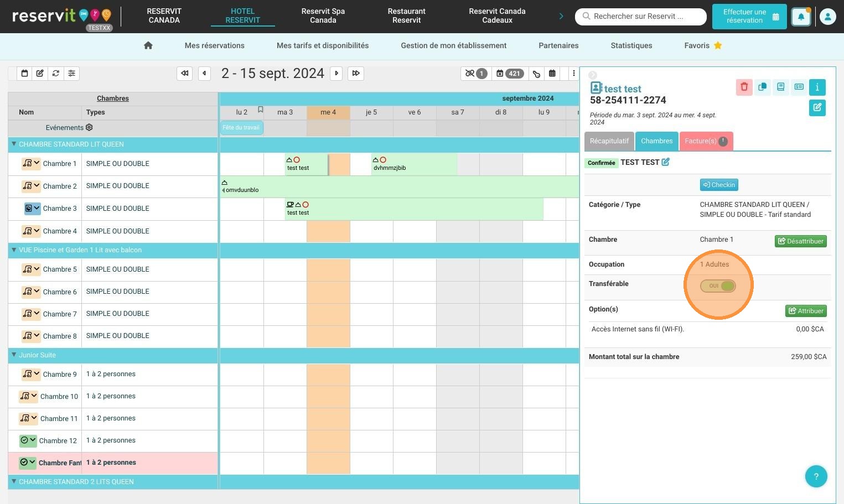This screenshot has width=844, height=504.
Task: Open the Favoris menu
Action: pos(703,45)
